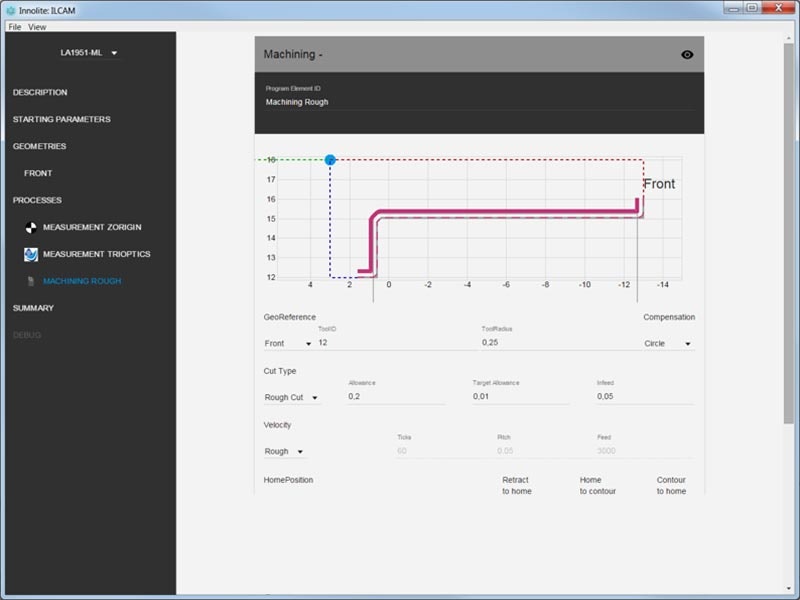
Task: Open the Velocity Rough dropdown selector
Action: click(x=282, y=451)
